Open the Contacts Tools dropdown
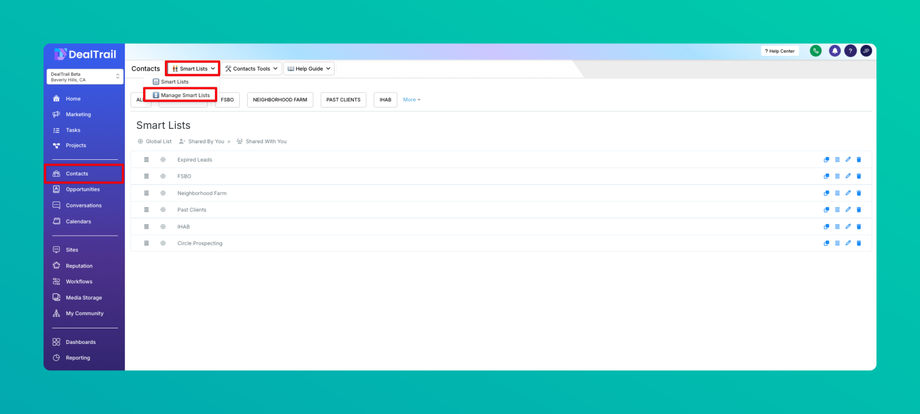This screenshot has height=414, width=920. coord(251,69)
